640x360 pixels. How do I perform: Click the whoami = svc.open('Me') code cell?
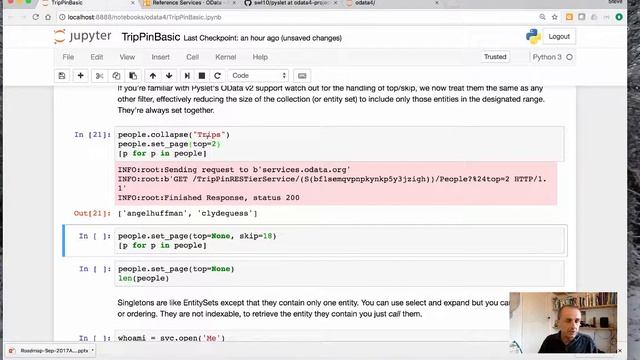(339, 336)
